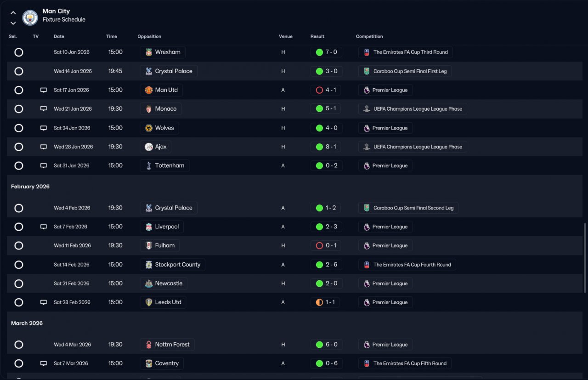Screen dimensions: 588x380
Task: Open the 7 - 0 Wrexham result
Action: [325, 52]
